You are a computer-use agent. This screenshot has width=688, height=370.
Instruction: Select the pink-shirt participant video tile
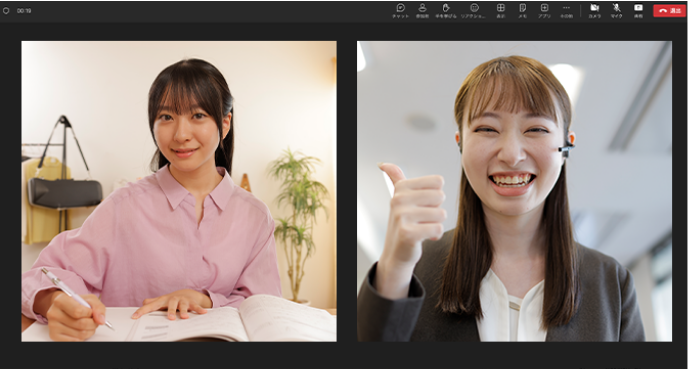pos(179,191)
